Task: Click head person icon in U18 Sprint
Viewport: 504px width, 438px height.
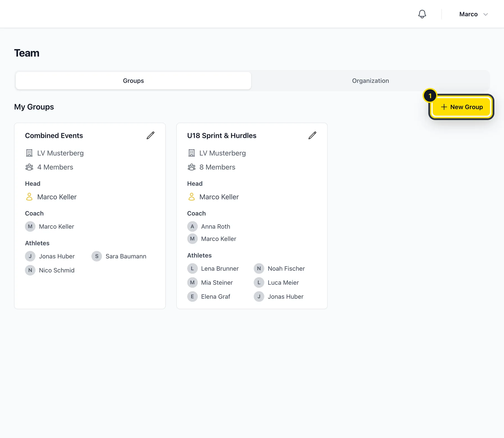Action: pyautogui.click(x=191, y=197)
